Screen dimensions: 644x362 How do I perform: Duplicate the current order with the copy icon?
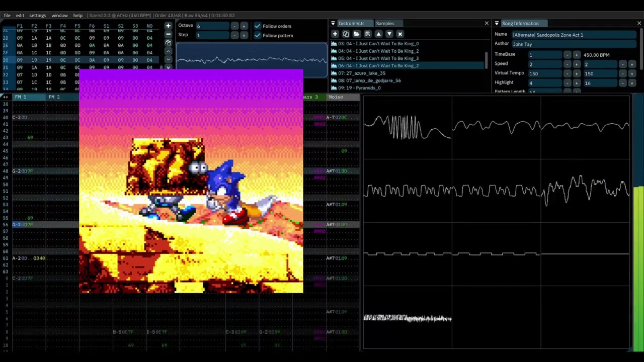tap(168, 43)
